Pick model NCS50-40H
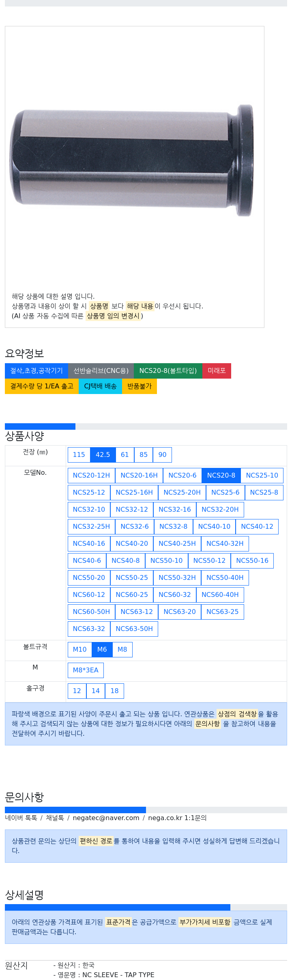This screenshot has width=292, height=980. coord(225,578)
